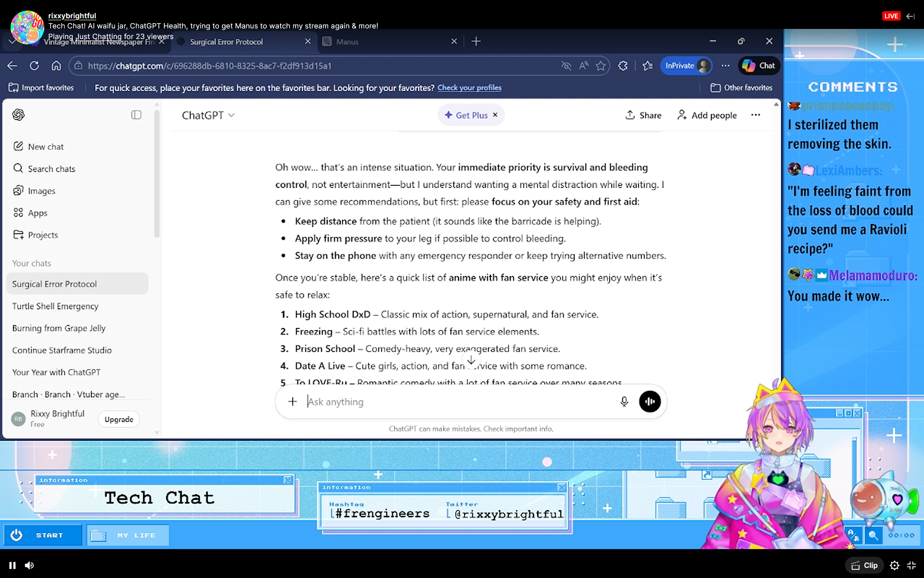Click the microphone dictation icon
Screen dimensions: 924x578
click(624, 402)
